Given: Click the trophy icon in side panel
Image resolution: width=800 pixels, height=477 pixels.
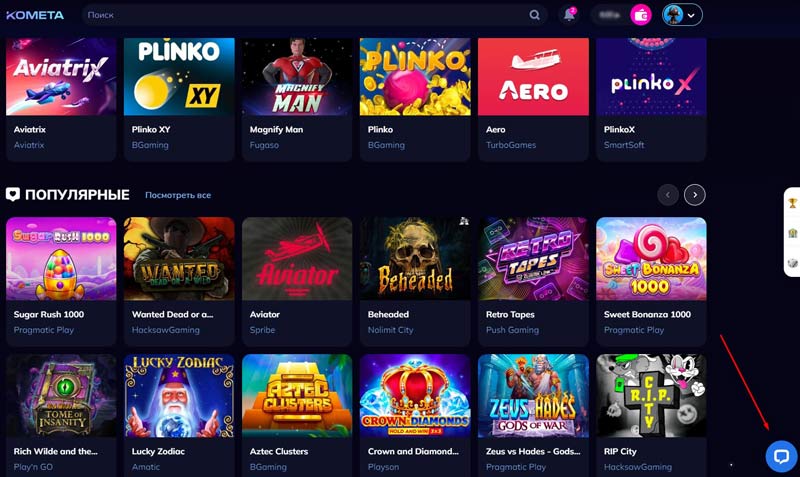Looking at the screenshot, I should pos(792,203).
